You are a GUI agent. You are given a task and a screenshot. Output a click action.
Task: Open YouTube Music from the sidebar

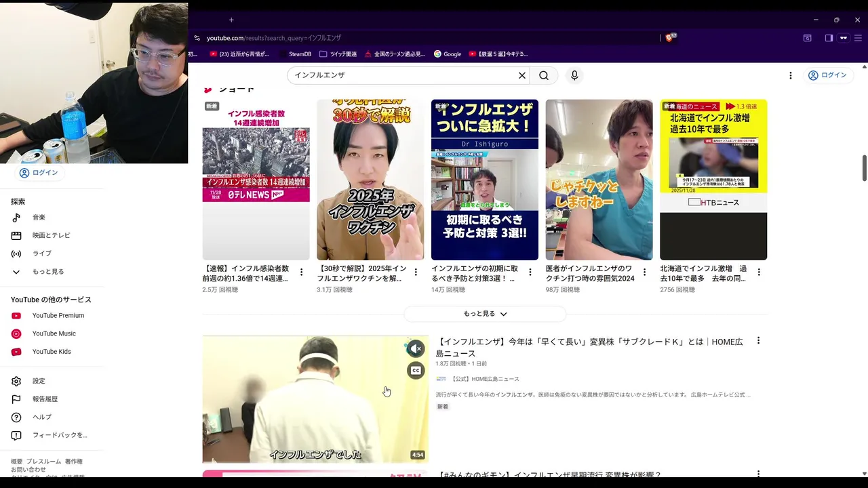tap(54, 333)
